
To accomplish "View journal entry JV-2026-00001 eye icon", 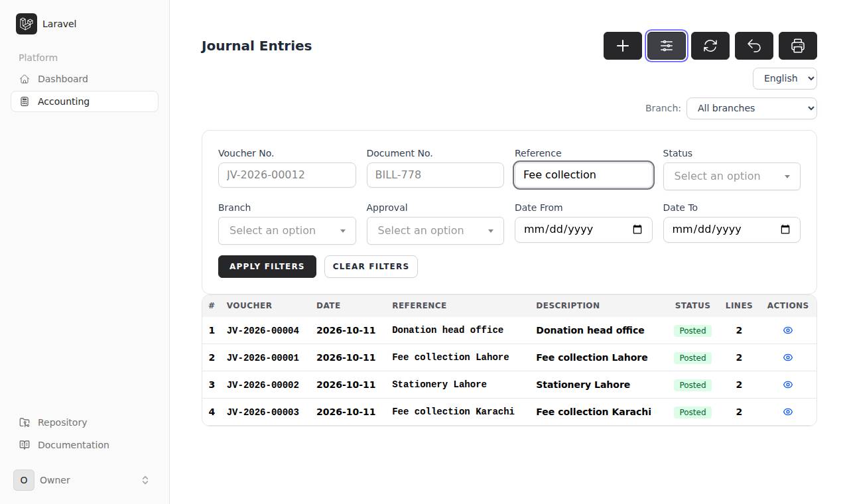I will [x=788, y=357].
